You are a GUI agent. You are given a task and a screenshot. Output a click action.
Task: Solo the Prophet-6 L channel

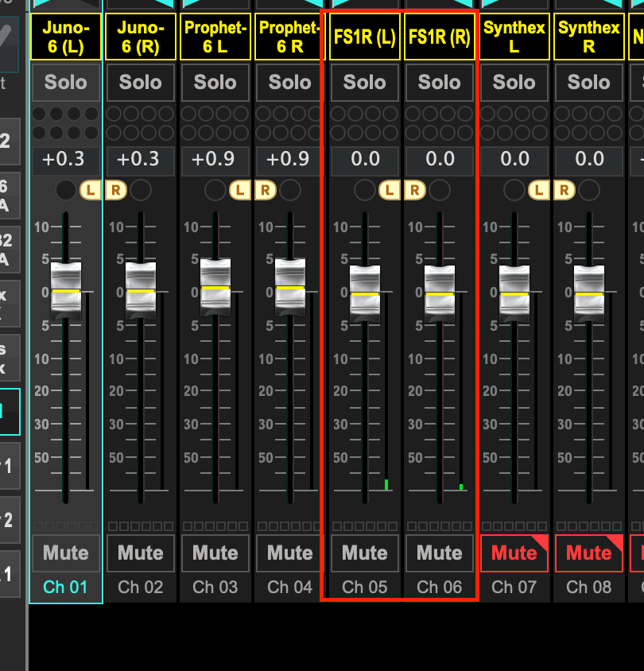click(x=215, y=82)
